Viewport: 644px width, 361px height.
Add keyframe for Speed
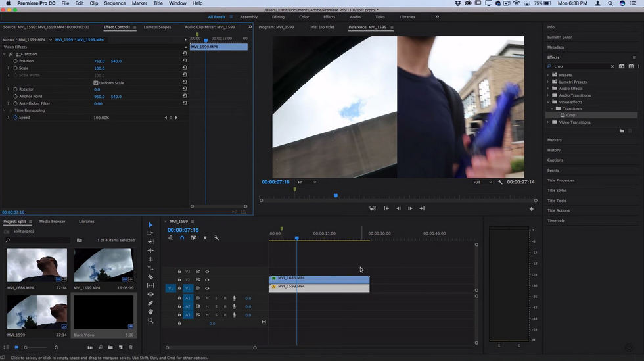[171, 118]
